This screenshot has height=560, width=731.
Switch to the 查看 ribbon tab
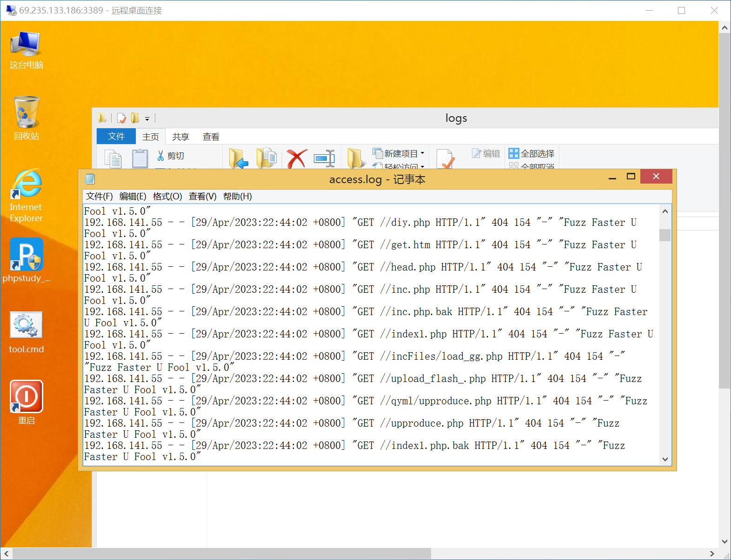point(211,137)
